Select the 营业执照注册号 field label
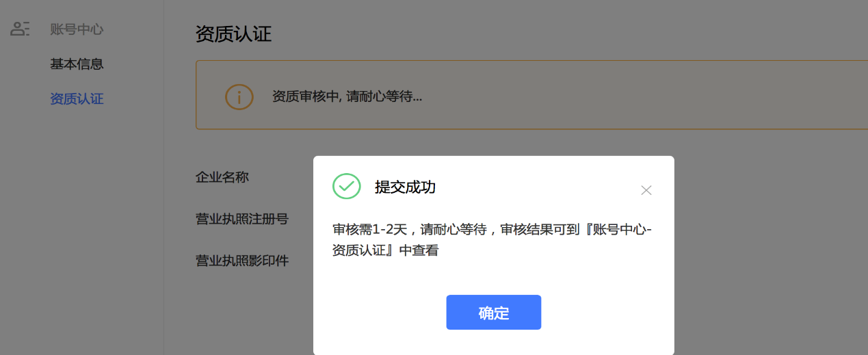 point(242,219)
